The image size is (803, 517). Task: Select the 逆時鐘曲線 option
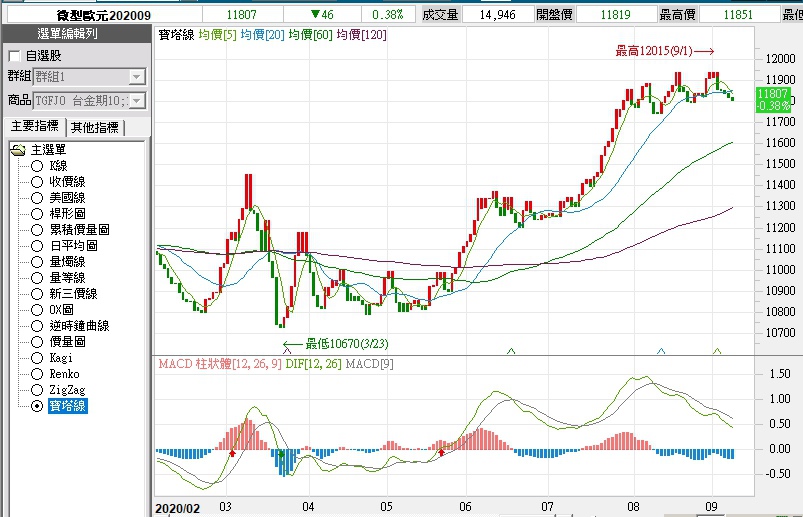[37, 326]
